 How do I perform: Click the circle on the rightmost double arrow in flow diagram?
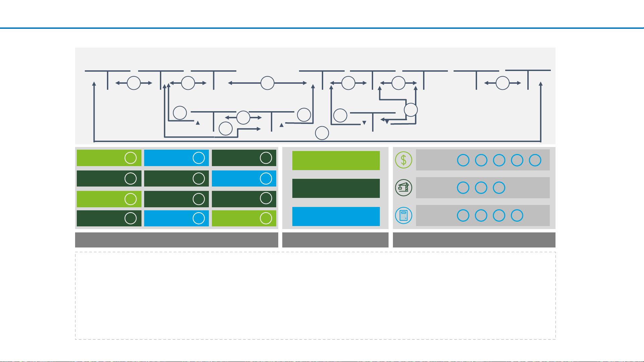click(x=503, y=83)
